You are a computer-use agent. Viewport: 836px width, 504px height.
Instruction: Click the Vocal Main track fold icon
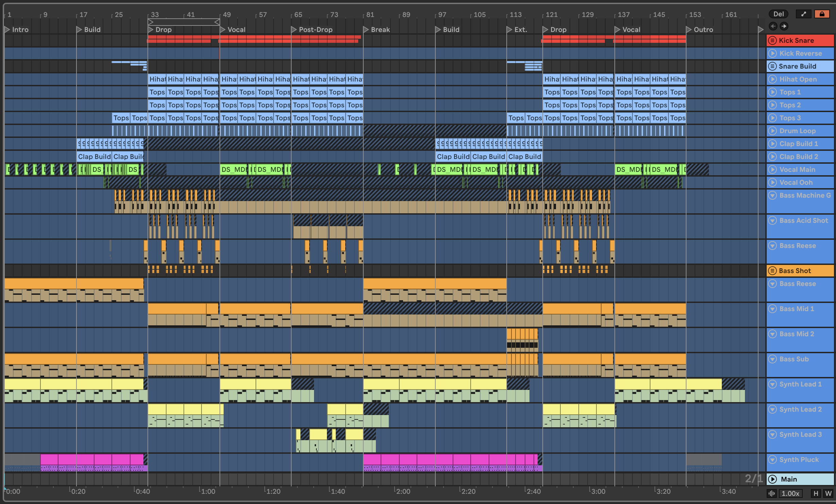(x=772, y=169)
